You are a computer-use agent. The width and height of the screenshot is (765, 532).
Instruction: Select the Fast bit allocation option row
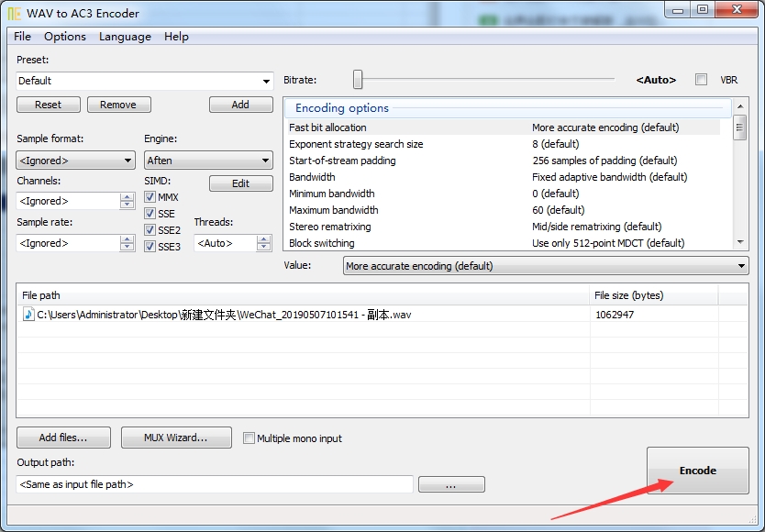click(504, 127)
